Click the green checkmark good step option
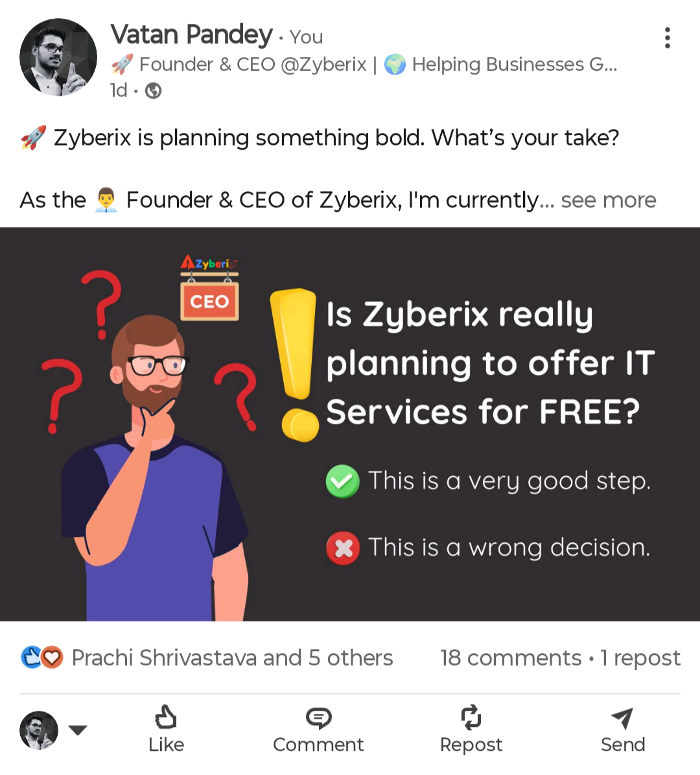The image size is (700, 775). pyautogui.click(x=342, y=481)
